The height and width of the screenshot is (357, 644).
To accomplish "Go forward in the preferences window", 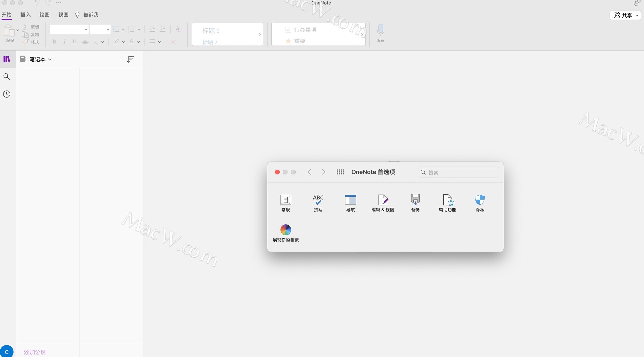I will coord(323,172).
